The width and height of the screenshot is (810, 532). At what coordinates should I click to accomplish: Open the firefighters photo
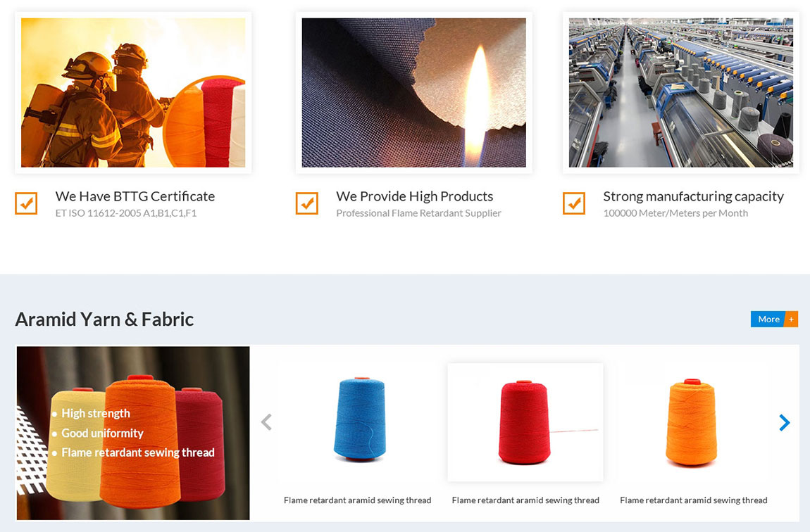point(133,93)
